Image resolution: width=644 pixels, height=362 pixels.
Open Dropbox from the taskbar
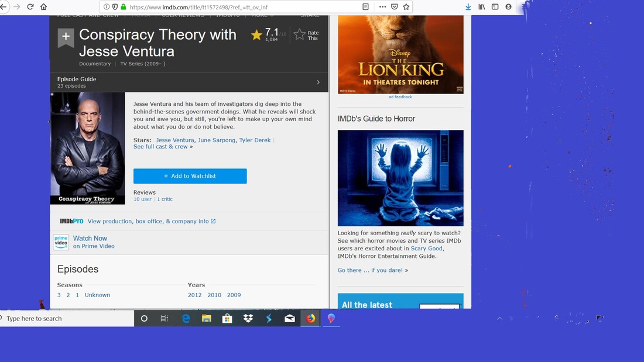[x=248, y=319]
